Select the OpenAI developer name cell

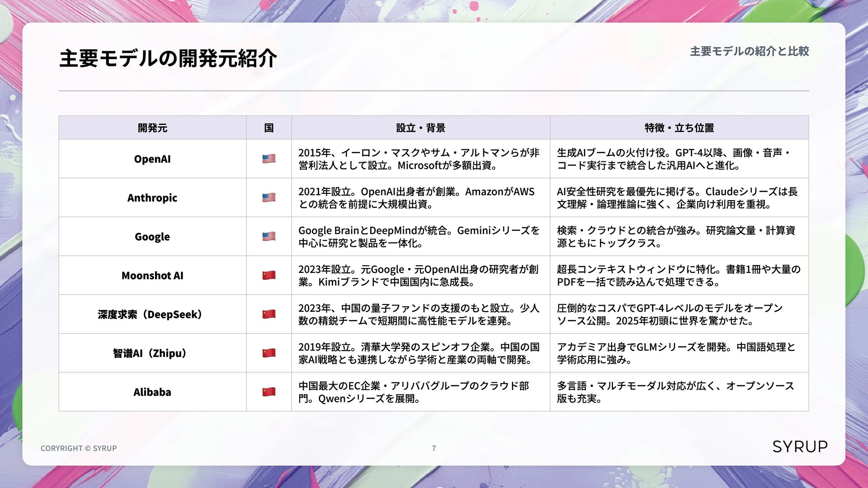pos(152,159)
